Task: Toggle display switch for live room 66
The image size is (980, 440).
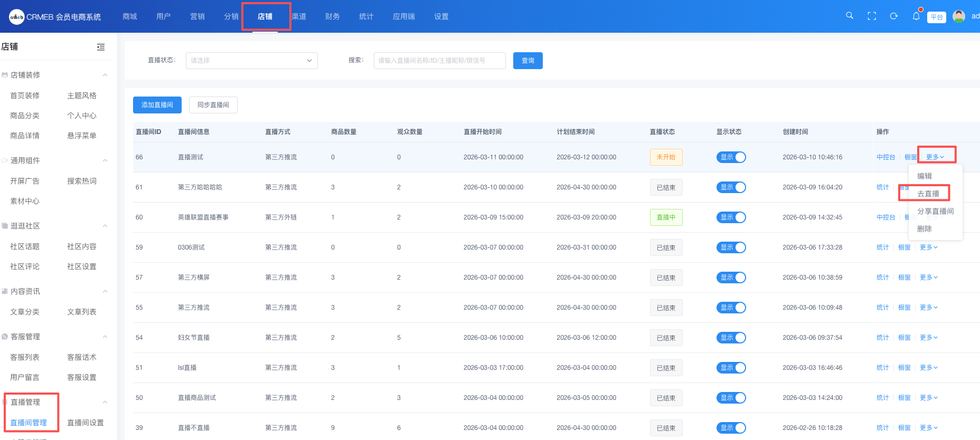Action: click(x=731, y=157)
